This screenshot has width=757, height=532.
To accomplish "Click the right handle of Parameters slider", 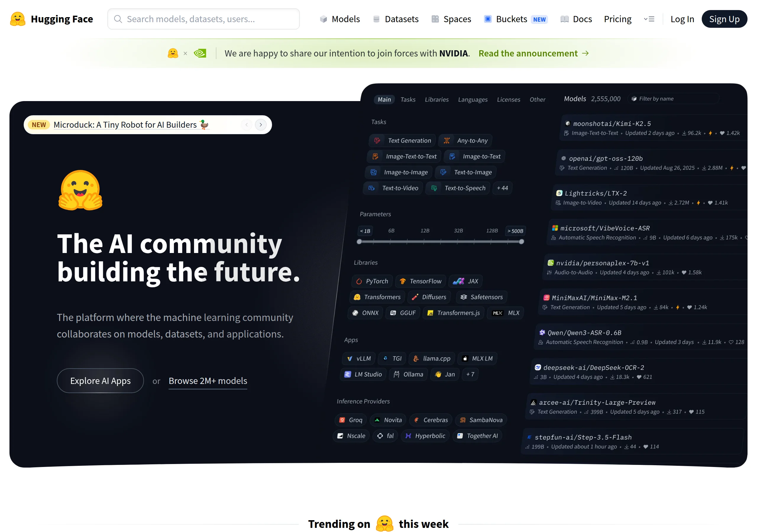I will pyautogui.click(x=521, y=241).
